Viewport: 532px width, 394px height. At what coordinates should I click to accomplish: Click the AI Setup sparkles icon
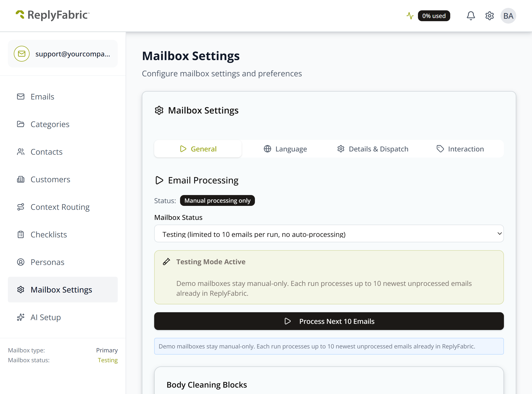coord(21,317)
